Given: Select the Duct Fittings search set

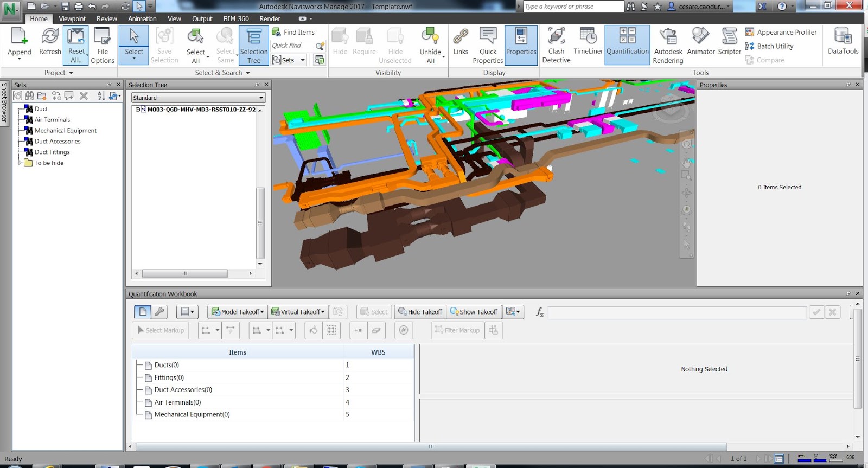Looking at the screenshot, I should tap(52, 152).
